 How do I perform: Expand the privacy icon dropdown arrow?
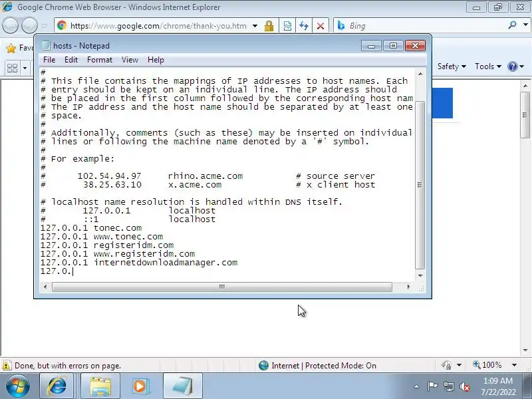pos(459,365)
